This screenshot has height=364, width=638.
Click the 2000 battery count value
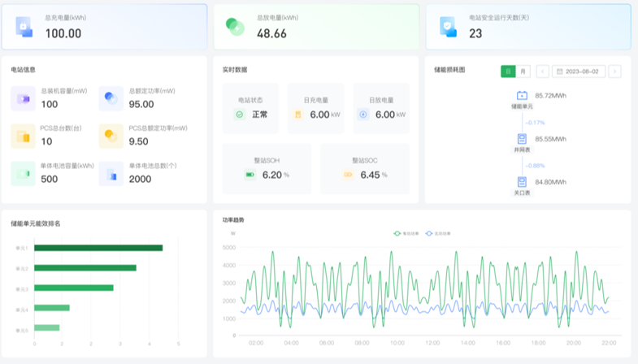coord(140,179)
